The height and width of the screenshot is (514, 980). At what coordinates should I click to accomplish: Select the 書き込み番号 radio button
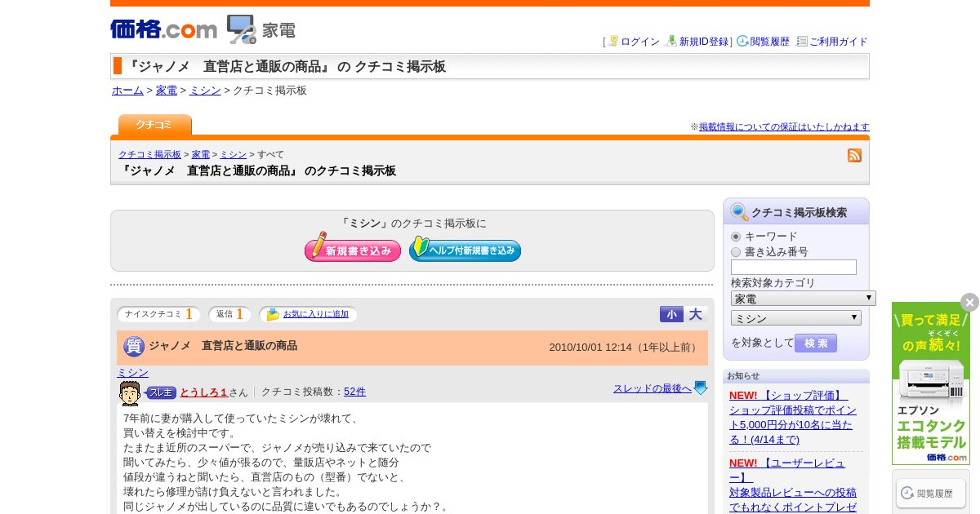click(736, 252)
